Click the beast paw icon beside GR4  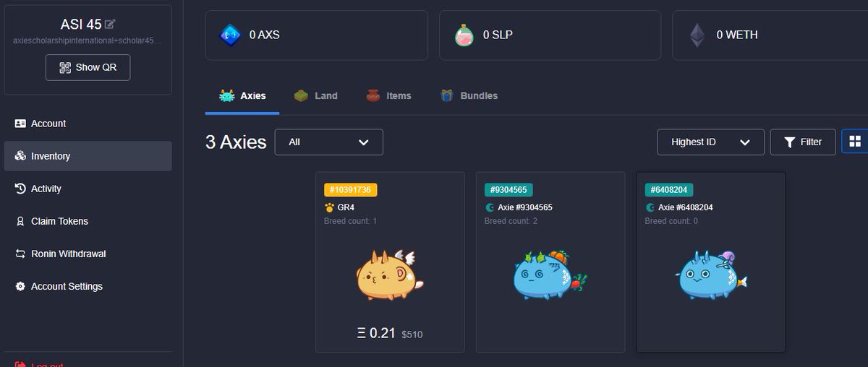coord(329,207)
